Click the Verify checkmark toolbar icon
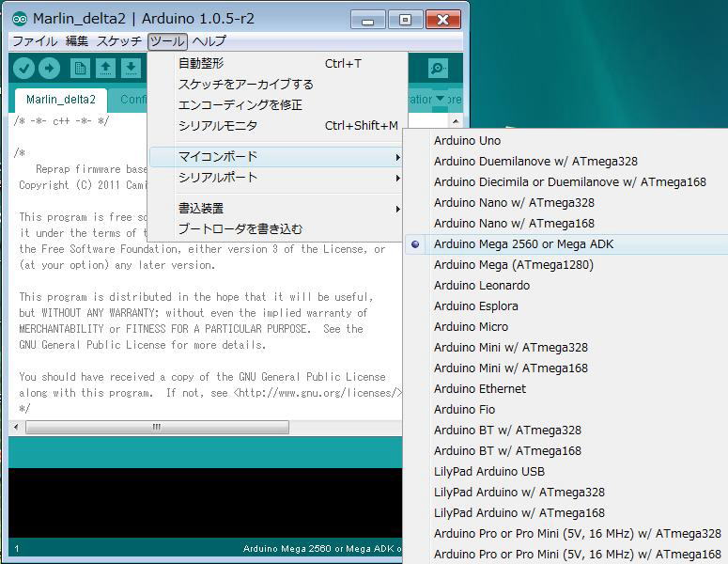Screen dimensions: 728x564 (23, 69)
